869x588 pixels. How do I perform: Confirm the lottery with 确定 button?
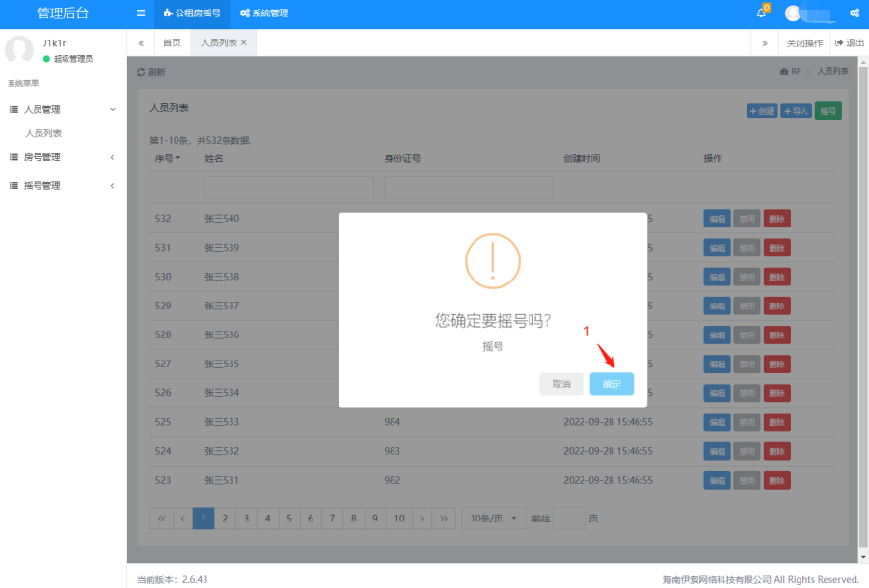(611, 384)
